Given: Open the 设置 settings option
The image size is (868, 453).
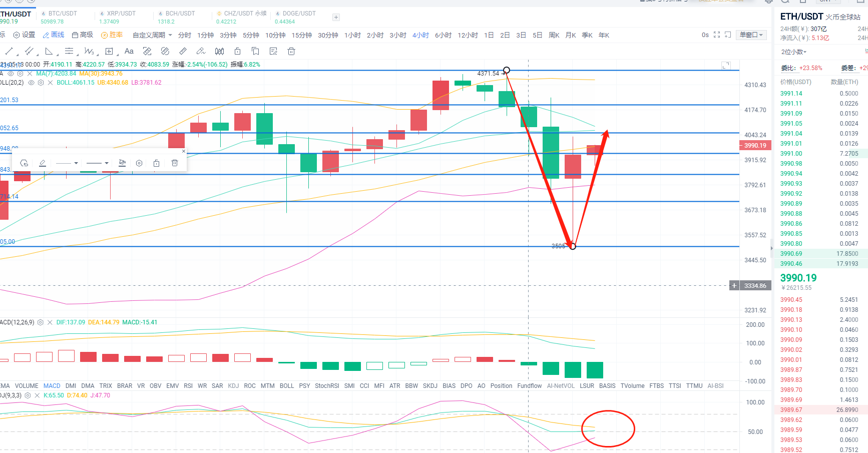Looking at the screenshot, I should pyautogui.click(x=24, y=35).
